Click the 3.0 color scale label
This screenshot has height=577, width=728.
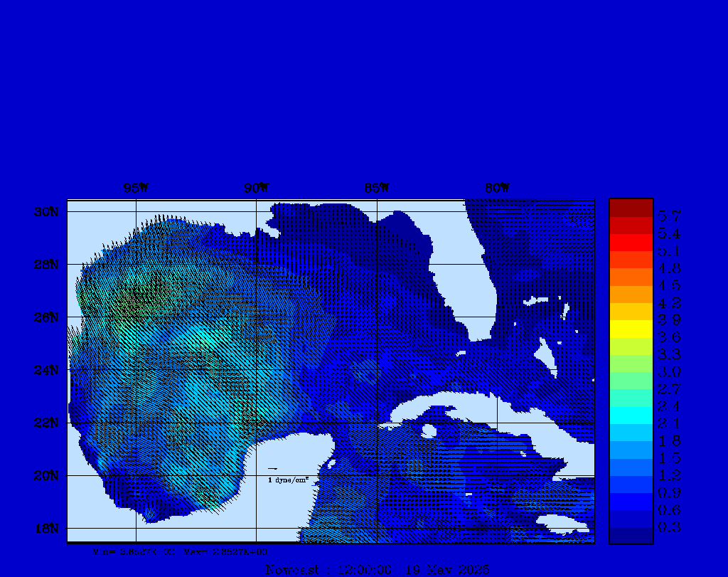click(x=669, y=371)
